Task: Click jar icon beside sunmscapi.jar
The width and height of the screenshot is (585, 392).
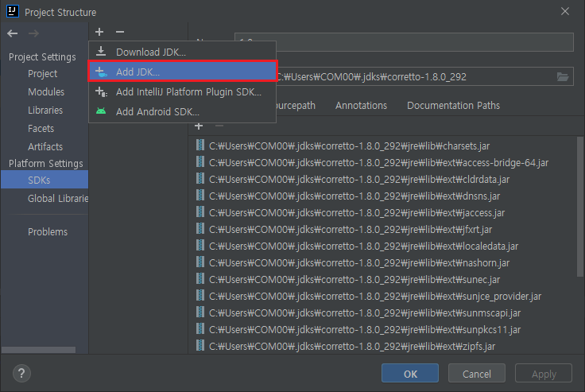Action: [200, 312]
